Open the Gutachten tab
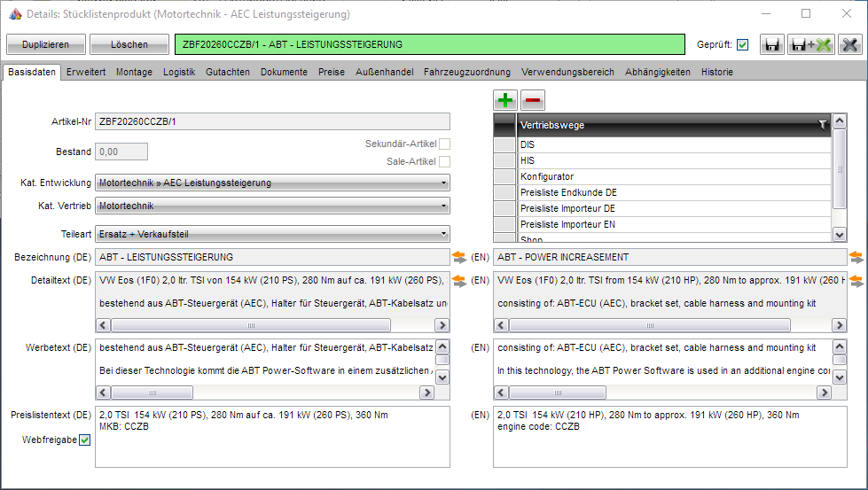This screenshot has height=490, width=868. click(228, 72)
